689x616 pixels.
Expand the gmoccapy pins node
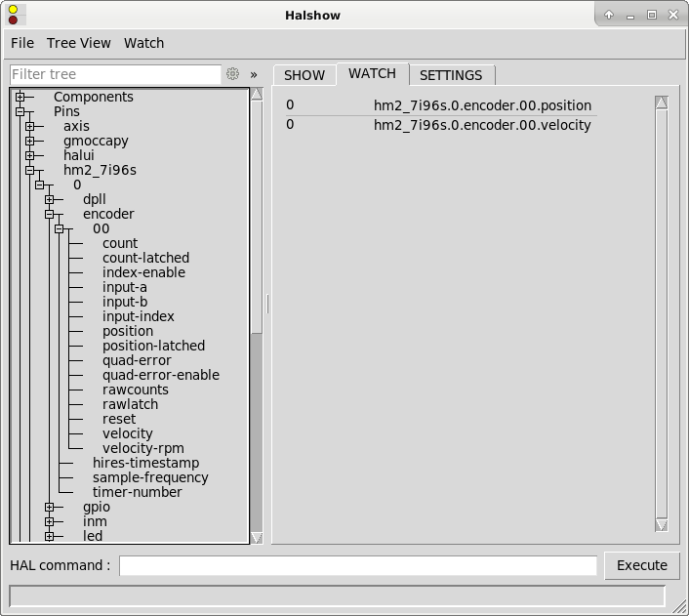pyautogui.click(x=29, y=141)
